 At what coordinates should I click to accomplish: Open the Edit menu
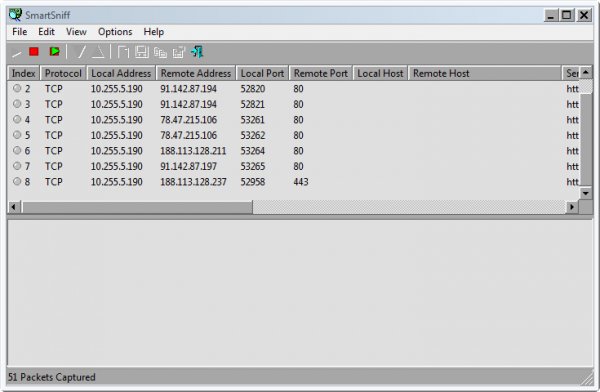click(46, 32)
